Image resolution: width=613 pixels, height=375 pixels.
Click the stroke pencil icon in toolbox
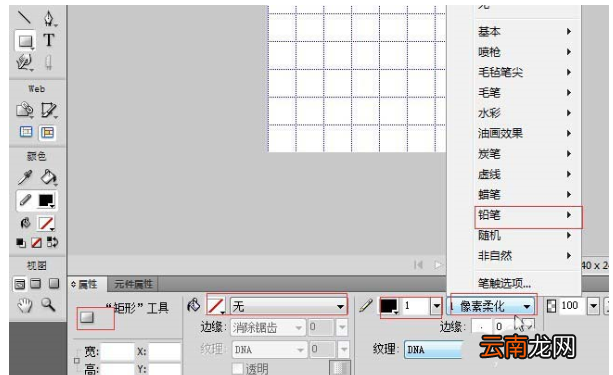(25, 200)
